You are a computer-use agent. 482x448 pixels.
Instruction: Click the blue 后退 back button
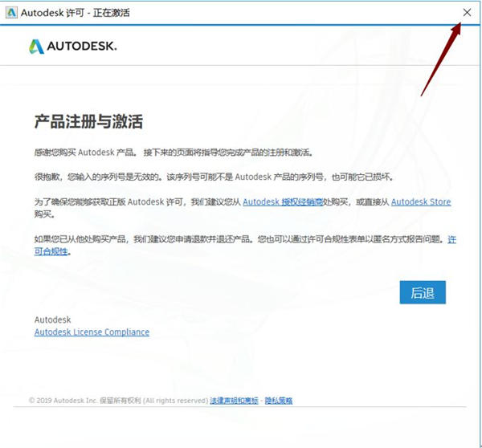click(x=423, y=292)
